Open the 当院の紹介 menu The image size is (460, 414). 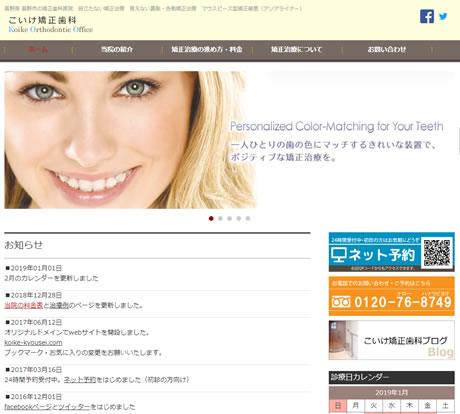[x=117, y=49]
